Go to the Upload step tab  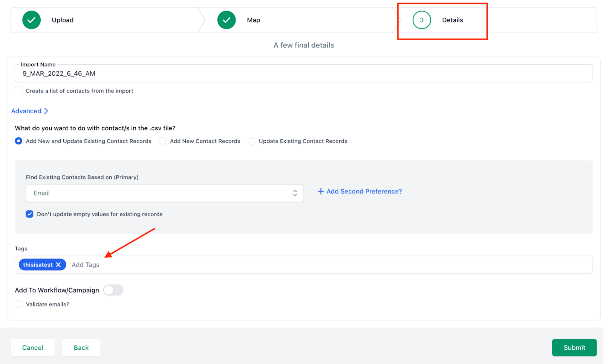coord(63,20)
